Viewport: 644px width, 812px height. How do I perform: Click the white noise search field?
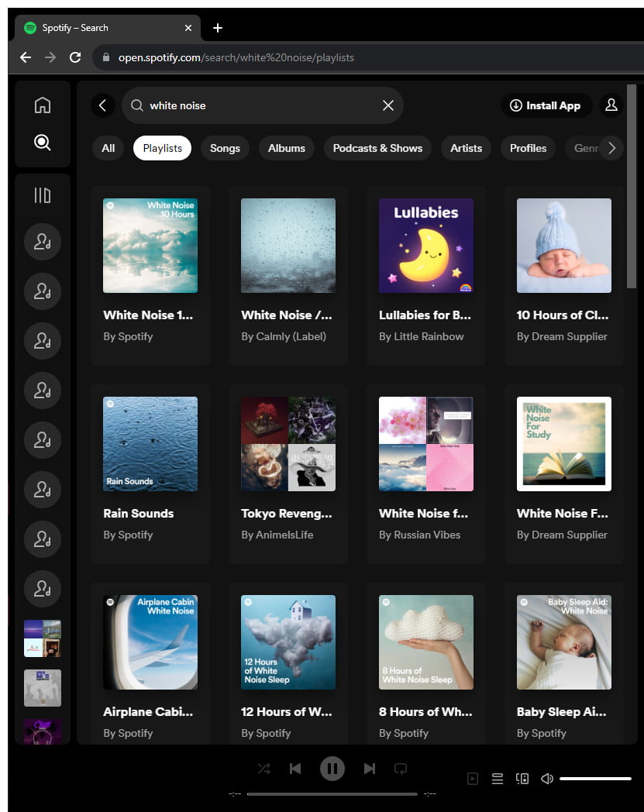pos(263,105)
